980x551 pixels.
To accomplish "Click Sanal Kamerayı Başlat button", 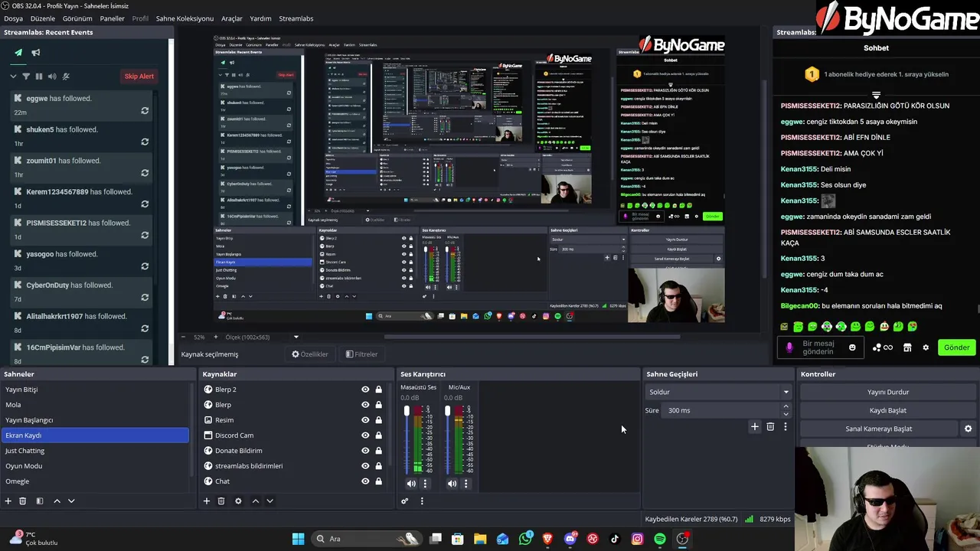I will (x=879, y=429).
